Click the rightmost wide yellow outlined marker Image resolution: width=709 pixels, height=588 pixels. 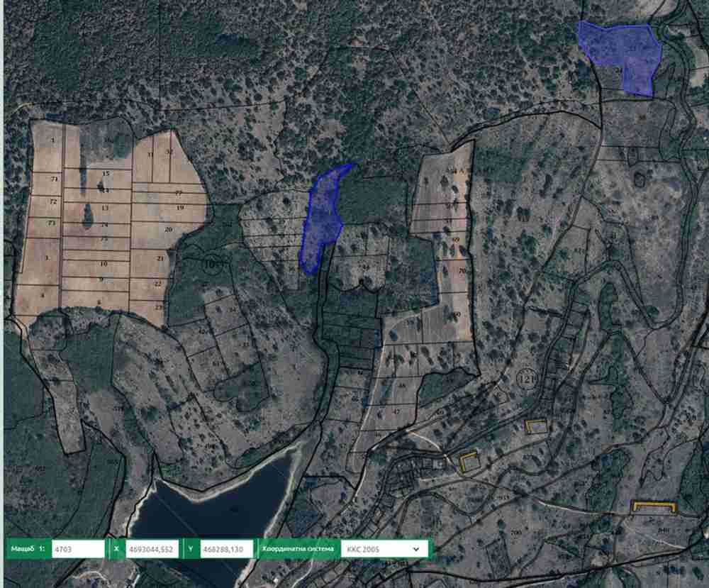click(x=654, y=506)
